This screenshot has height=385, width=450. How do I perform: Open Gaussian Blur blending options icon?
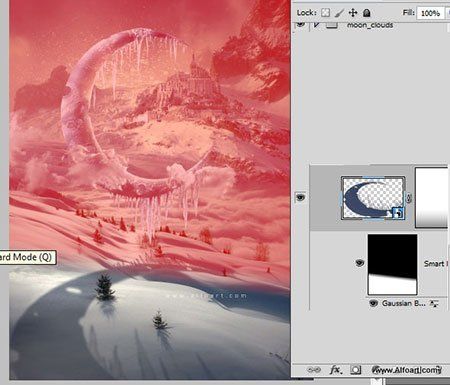434,304
